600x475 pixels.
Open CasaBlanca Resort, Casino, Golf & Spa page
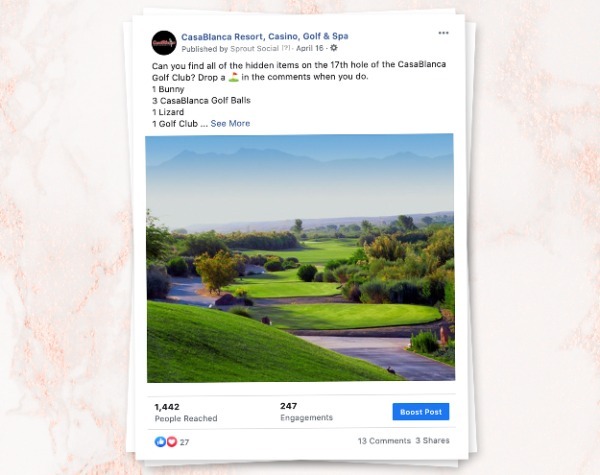(264, 36)
